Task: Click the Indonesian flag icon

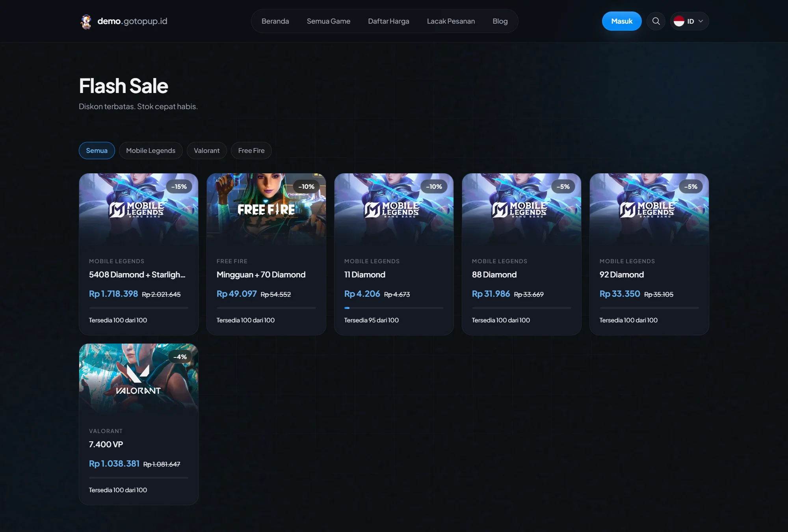Action: pos(679,21)
